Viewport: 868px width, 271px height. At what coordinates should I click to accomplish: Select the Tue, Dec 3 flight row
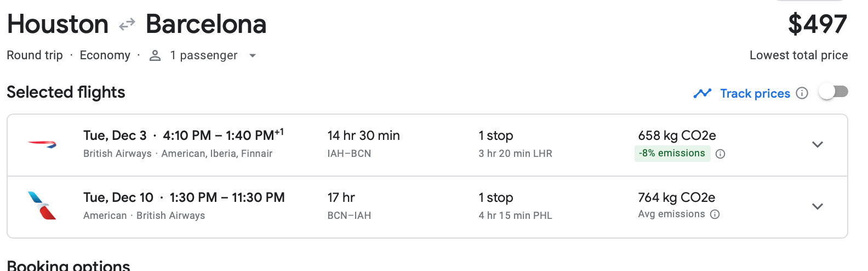coord(183,136)
